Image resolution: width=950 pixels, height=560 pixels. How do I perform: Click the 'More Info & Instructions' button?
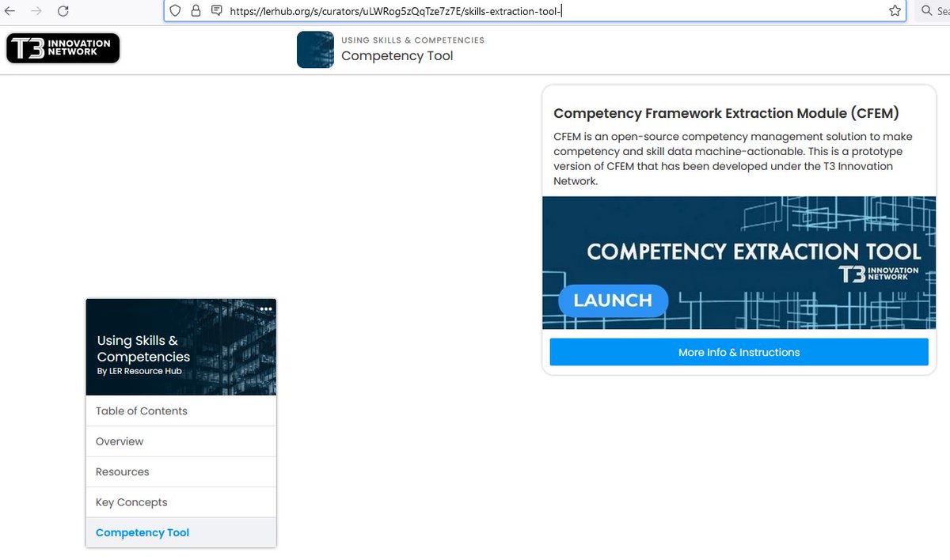739,352
